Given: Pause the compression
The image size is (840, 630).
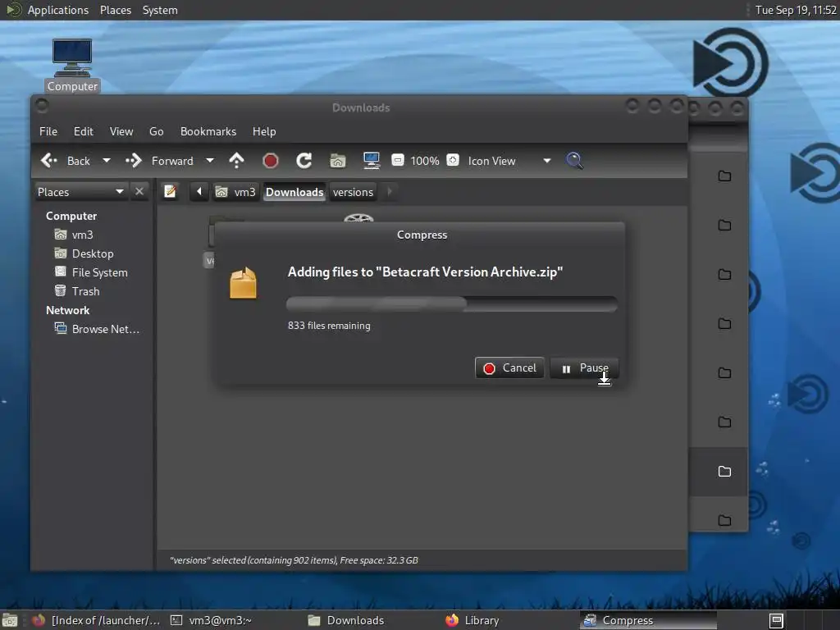Looking at the screenshot, I should pyautogui.click(x=584, y=368).
